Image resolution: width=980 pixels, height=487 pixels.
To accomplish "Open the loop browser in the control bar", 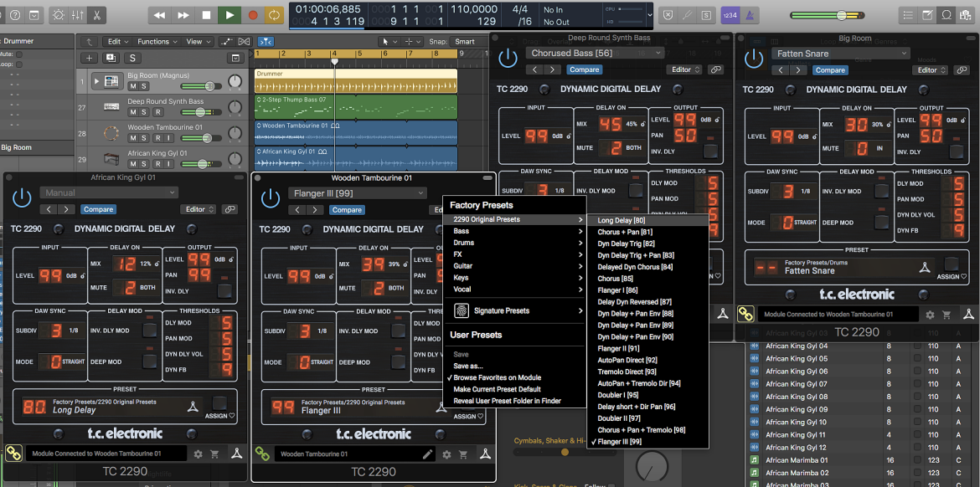I will click(946, 14).
